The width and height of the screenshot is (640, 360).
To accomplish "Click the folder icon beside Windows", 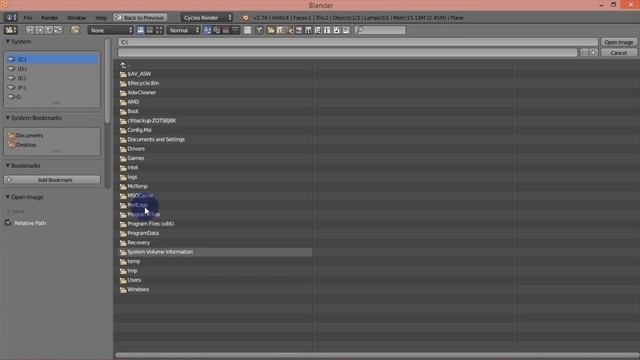I will (x=123, y=290).
